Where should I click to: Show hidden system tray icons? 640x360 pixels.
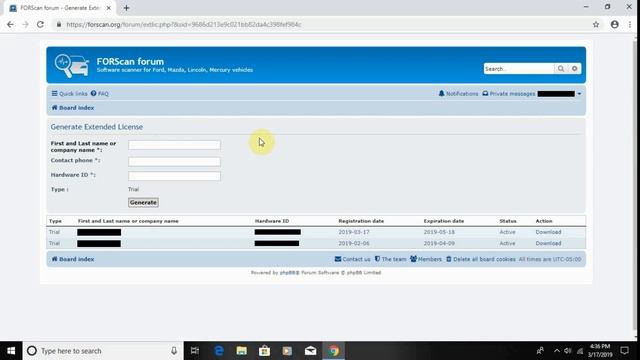click(x=557, y=351)
